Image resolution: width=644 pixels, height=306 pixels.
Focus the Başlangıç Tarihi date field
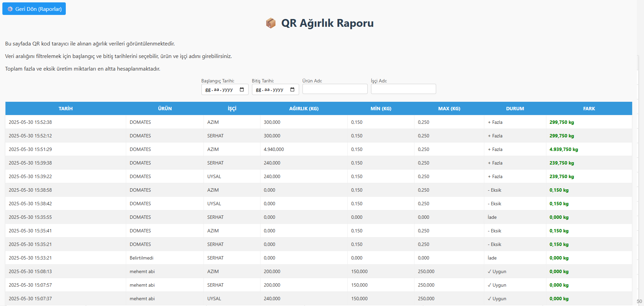(225, 90)
